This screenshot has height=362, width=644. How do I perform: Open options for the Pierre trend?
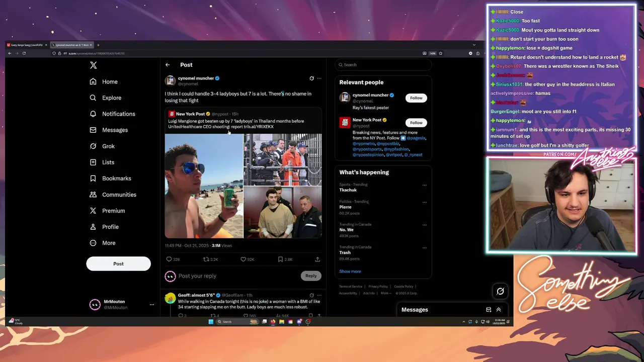pos(424,202)
